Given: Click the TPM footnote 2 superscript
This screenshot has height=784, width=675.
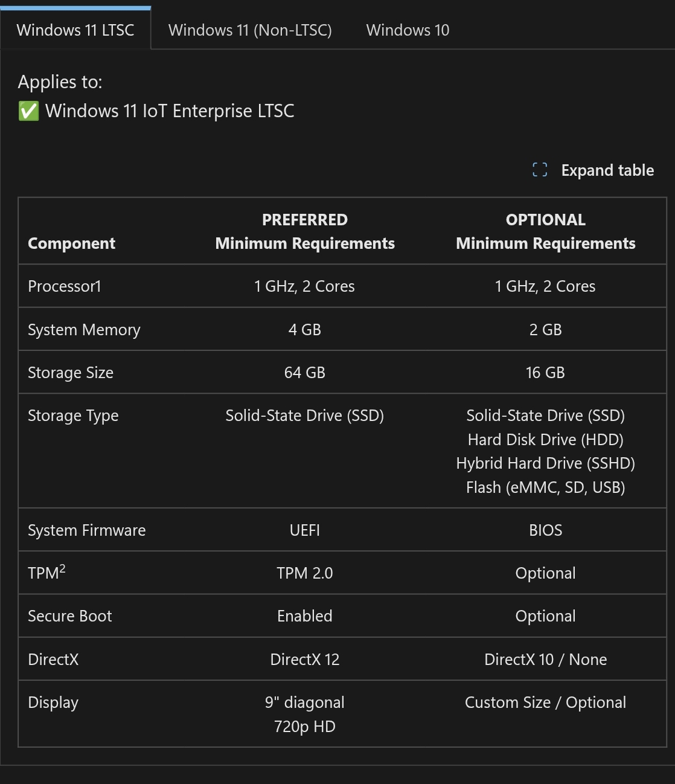Looking at the screenshot, I should click(63, 568).
